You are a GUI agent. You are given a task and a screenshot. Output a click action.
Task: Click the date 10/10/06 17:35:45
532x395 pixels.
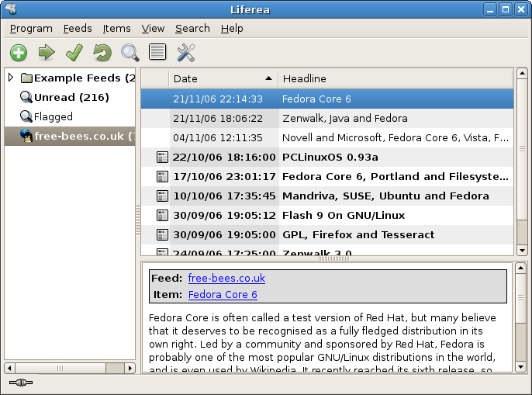coord(224,196)
